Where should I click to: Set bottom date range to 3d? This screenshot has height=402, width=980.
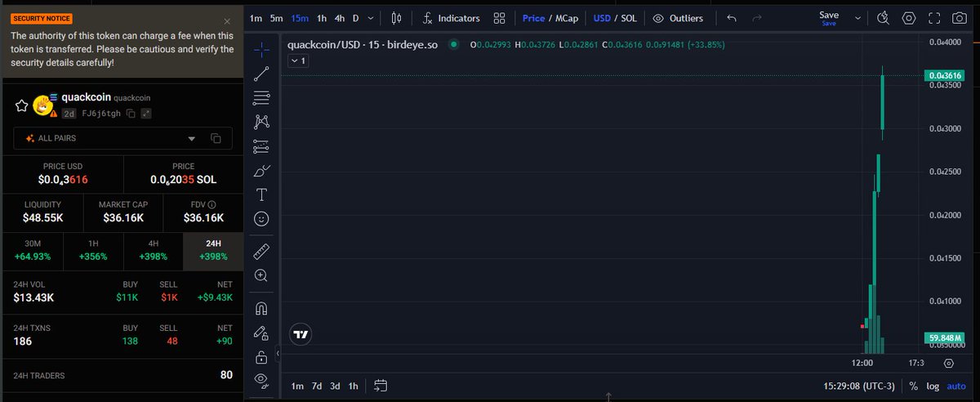pyautogui.click(x=335, y=386)
